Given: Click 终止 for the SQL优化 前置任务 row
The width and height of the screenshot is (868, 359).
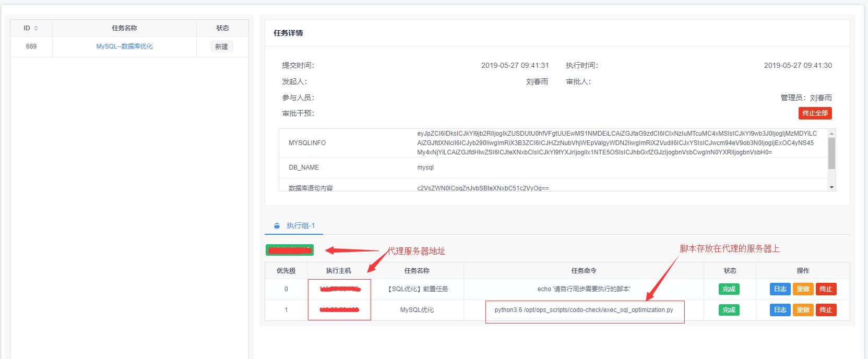Looking at the screenshot, I should tap(826, 289).
